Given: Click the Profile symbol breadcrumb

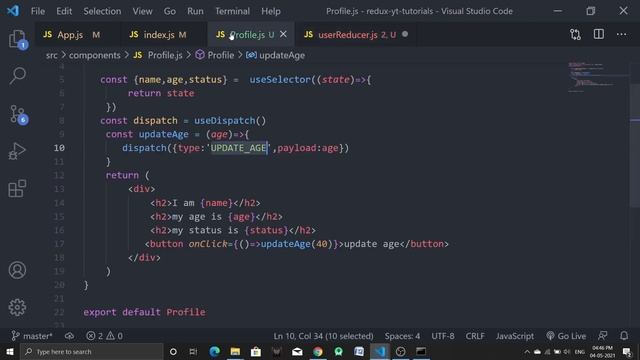Looking at the screenshot, I should point(215,55).
